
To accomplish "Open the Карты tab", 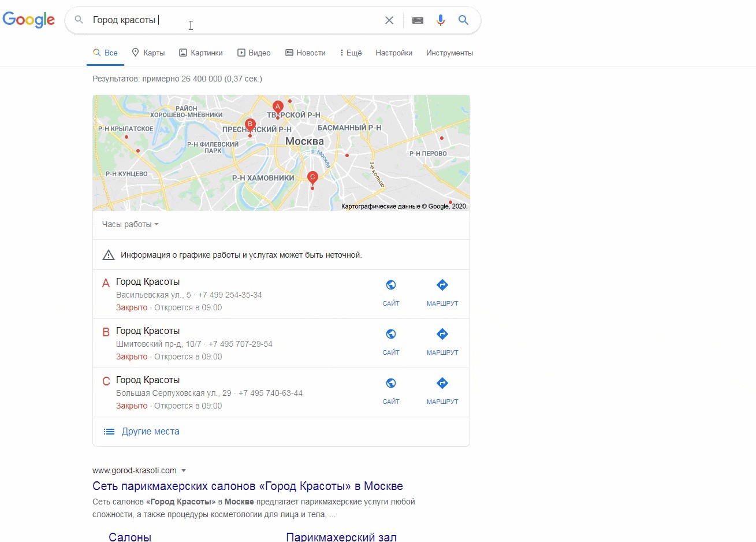I will [148, 53].
